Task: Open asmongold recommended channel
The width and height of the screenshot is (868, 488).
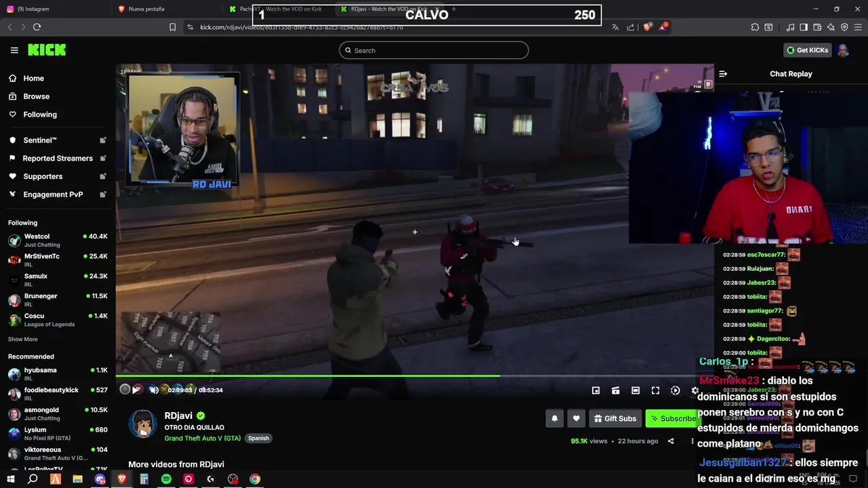Action: point(58,413)
